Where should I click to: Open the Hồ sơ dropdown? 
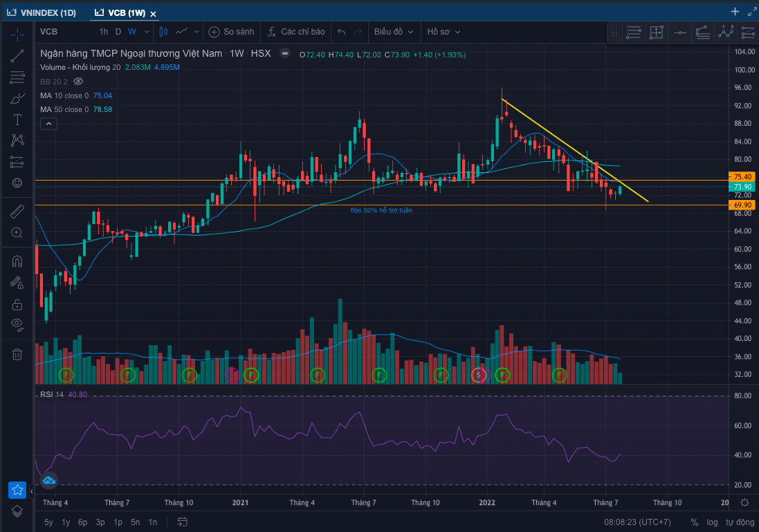(443, 31)
